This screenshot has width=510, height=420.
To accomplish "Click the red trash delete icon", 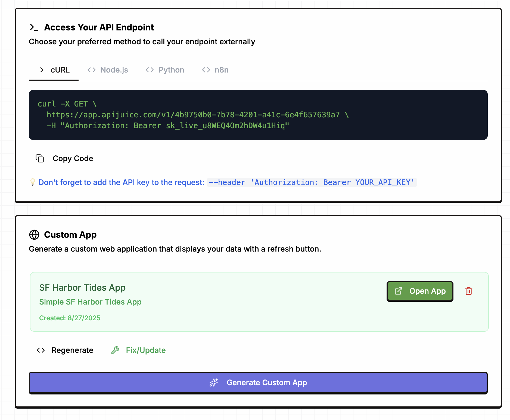I will 468,291.
